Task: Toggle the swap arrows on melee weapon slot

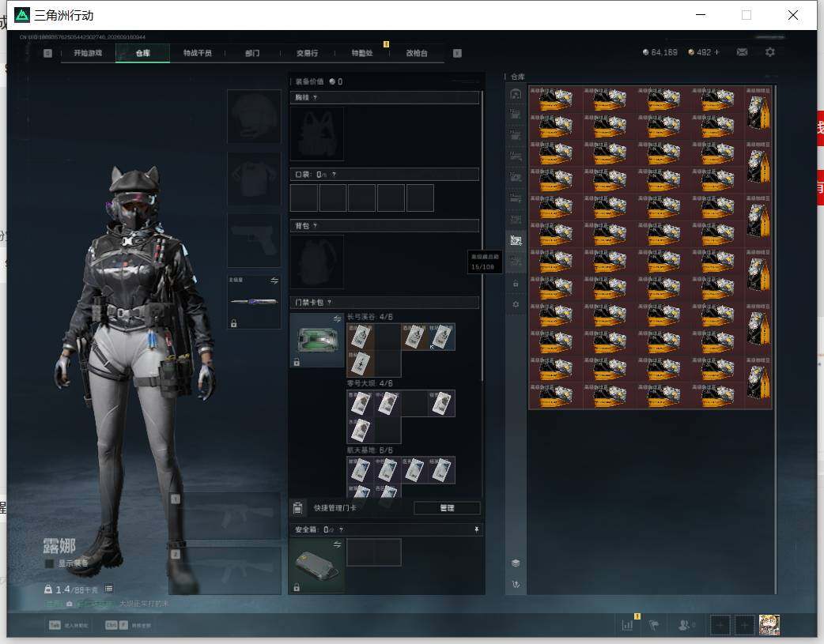Action: (x=274, y=281)
